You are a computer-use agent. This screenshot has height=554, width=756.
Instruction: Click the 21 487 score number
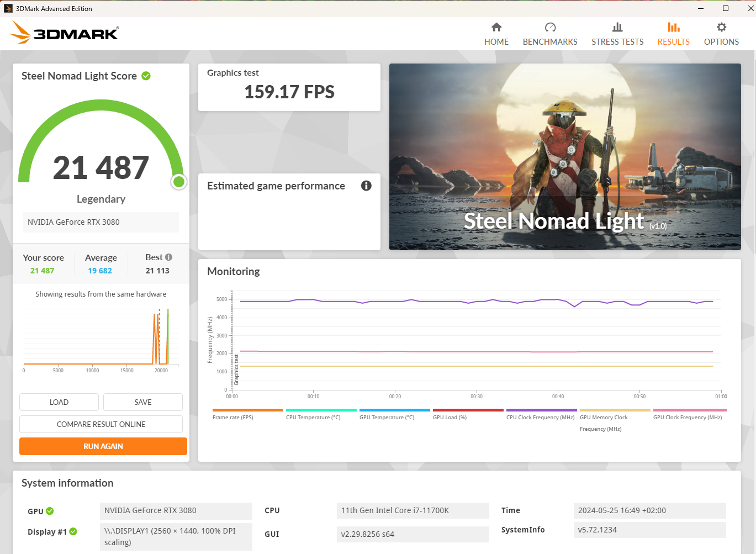(x=101, y=167)
